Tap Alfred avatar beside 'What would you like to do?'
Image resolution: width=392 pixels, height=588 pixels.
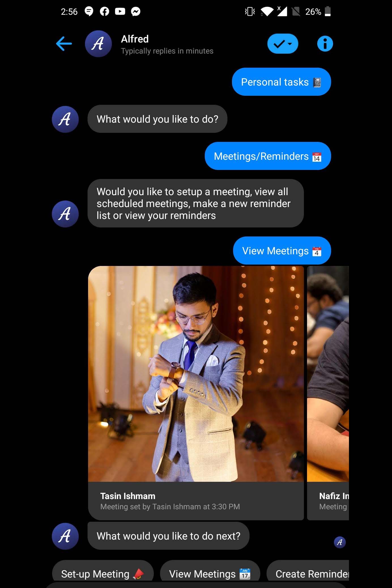[x=65, y=119]
